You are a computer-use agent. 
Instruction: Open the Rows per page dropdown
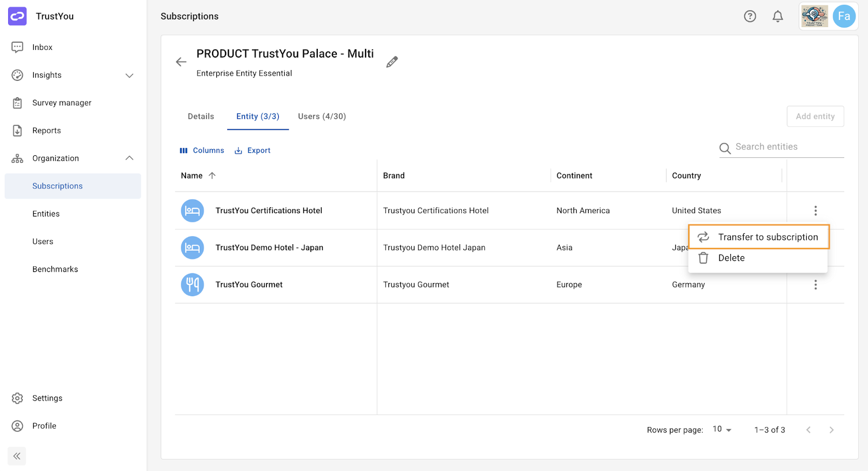point(722,429)
